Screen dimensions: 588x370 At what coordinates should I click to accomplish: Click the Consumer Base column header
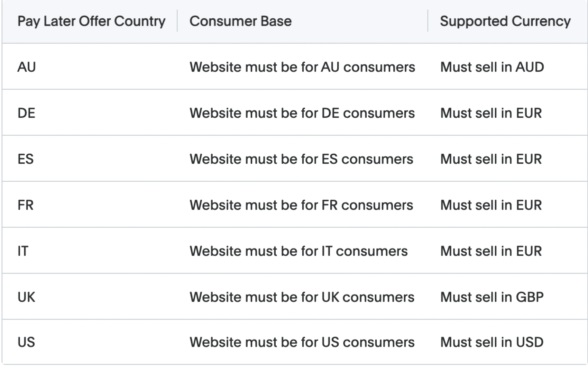pyautogui.click(x=240, y=21)
